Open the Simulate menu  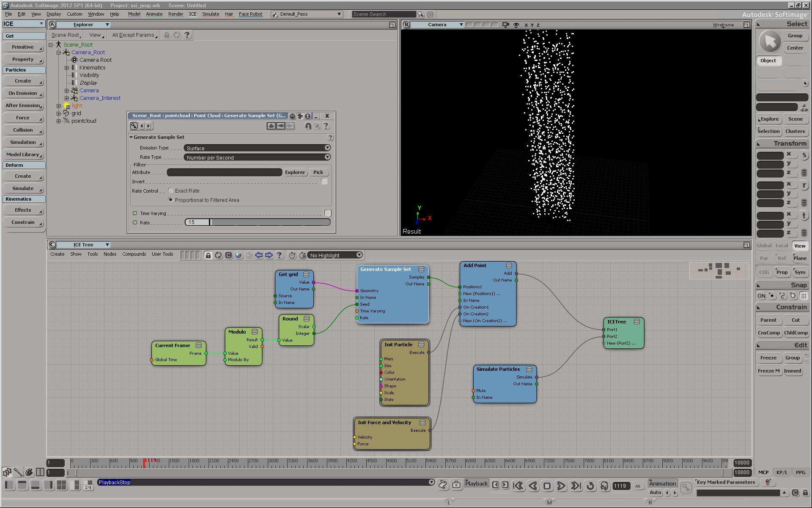[210, 14]
